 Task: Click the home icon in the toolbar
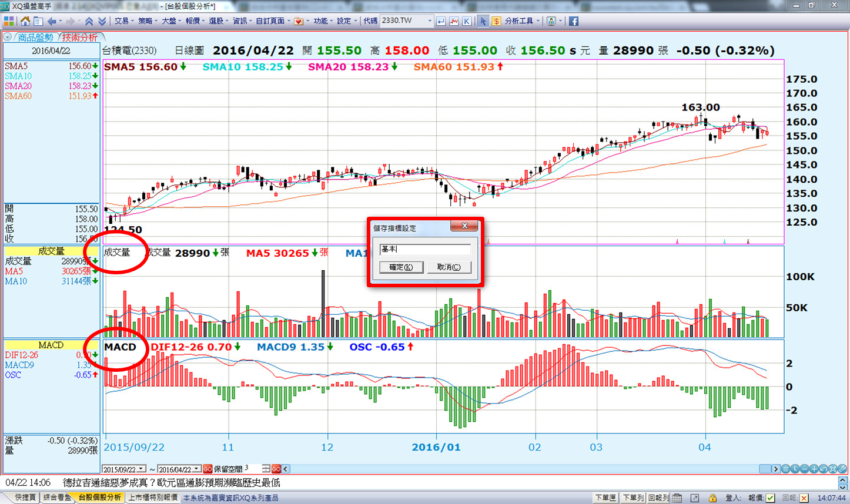pyautogui.click(x=25, y=21)
